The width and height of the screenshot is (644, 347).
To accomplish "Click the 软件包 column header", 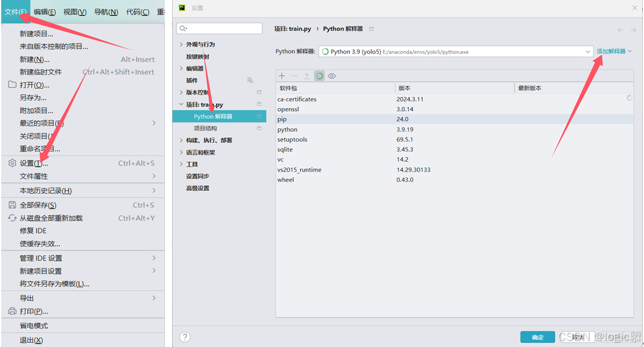I will 335,88.
